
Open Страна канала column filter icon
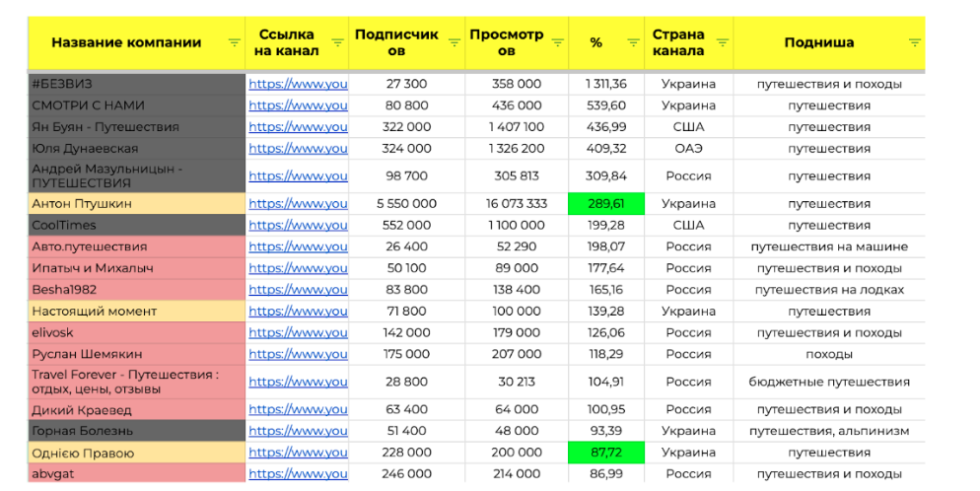[723, 42]
